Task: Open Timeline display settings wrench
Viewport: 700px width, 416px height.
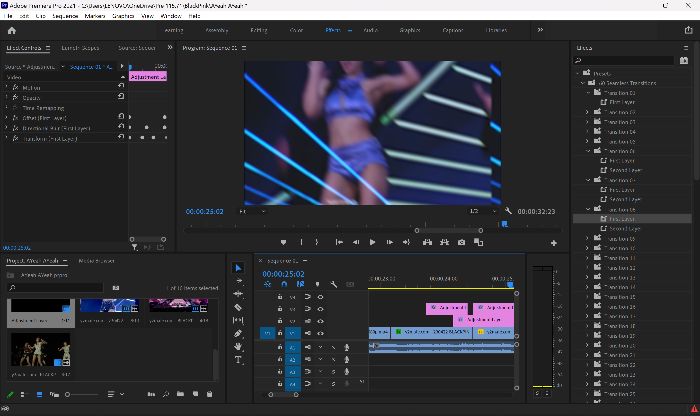Action: coord(333,284)
